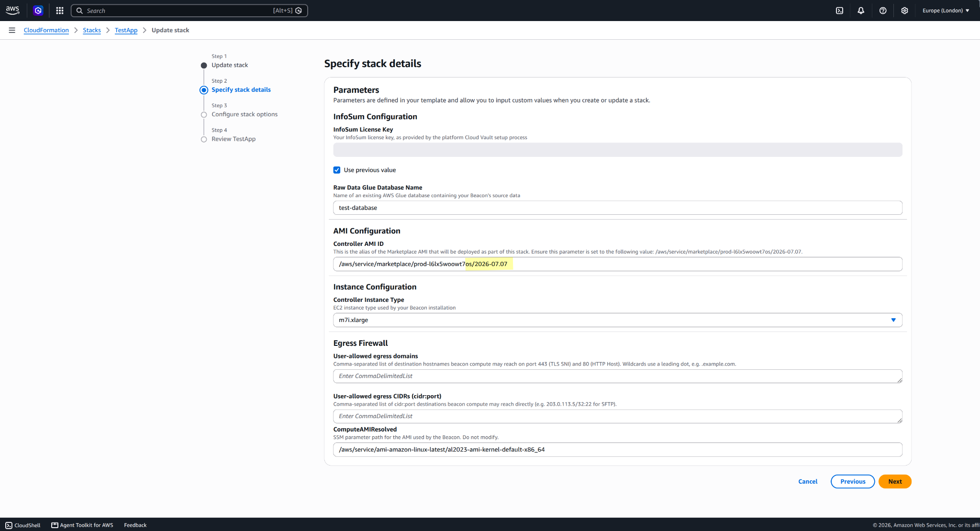Click the Feedback link in footer
The width and height of the screenshot is (980, 531).
pos(135,525)
